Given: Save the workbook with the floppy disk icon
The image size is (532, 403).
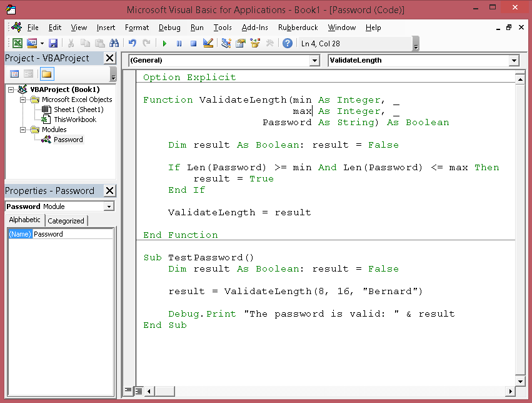Looking at the screenshot, I should click(53, 43).
